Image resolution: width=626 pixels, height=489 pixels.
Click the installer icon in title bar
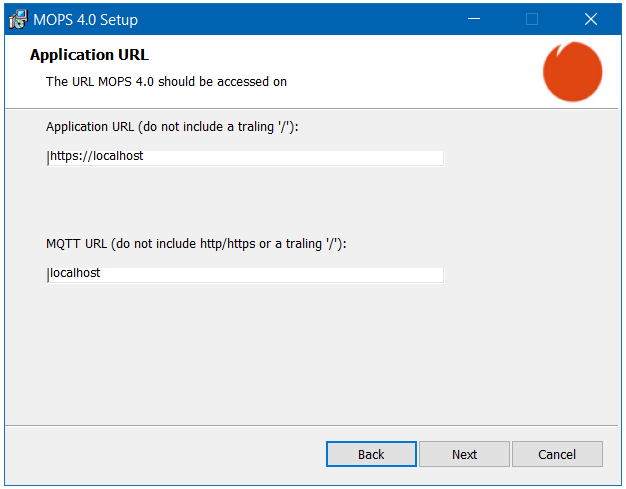(x=18, y=19)
